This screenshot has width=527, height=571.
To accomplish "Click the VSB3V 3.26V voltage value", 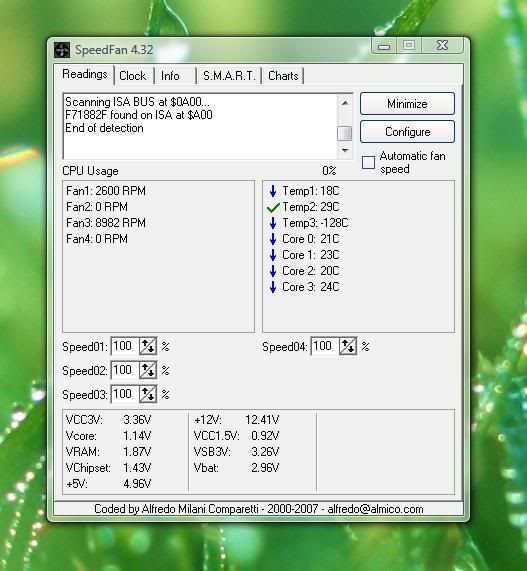I will 265,452.
